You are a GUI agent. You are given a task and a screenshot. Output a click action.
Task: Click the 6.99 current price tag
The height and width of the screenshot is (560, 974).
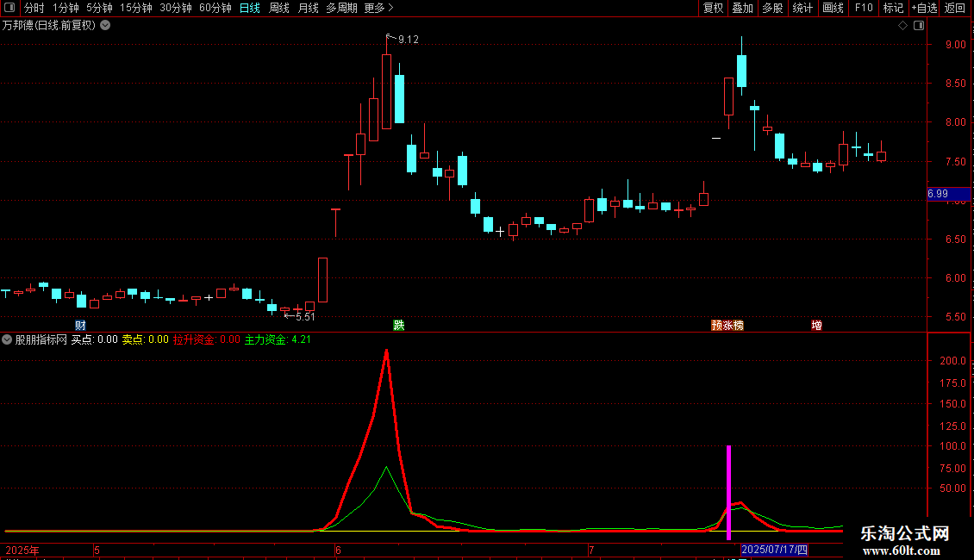pos(948,194)
